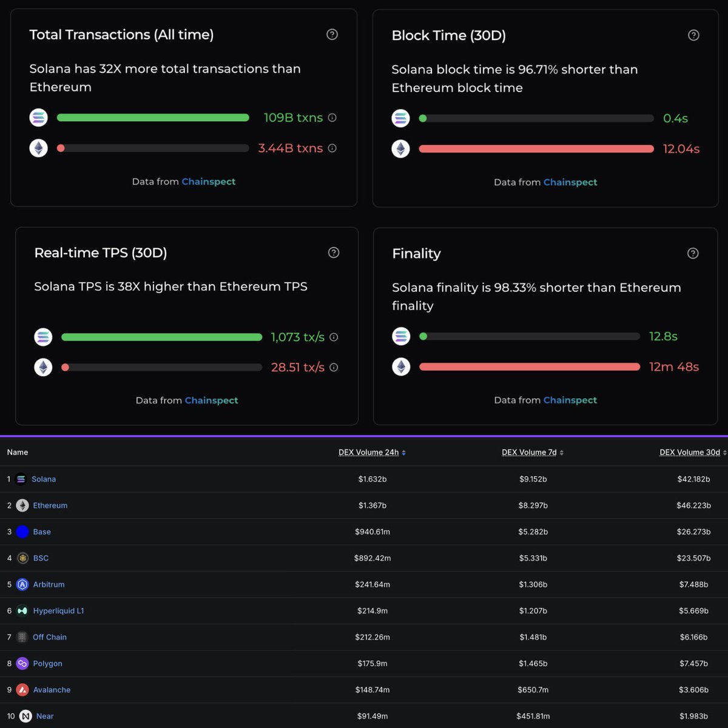Click Avalanche 7d volume $650.7m

[x=533, y=690]
